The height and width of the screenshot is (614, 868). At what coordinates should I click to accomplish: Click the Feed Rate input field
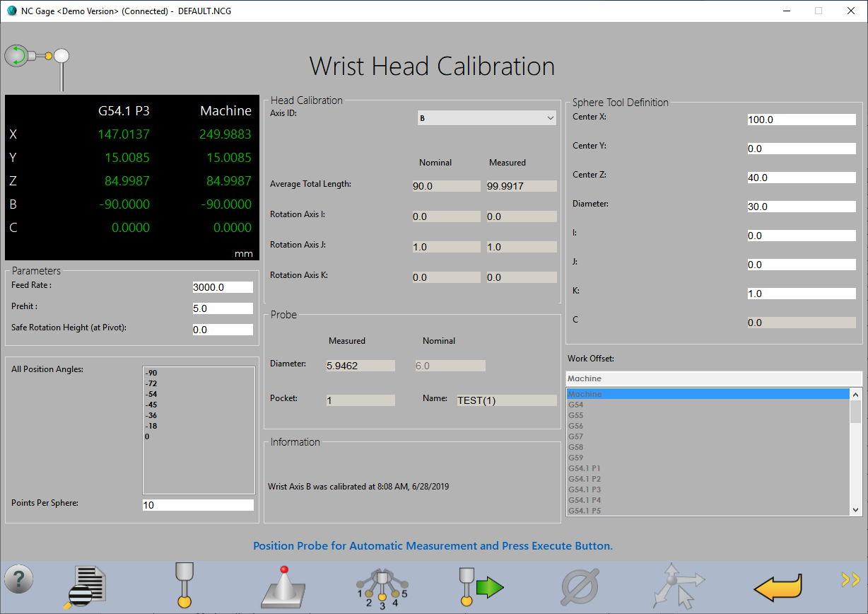coord(222,287)
